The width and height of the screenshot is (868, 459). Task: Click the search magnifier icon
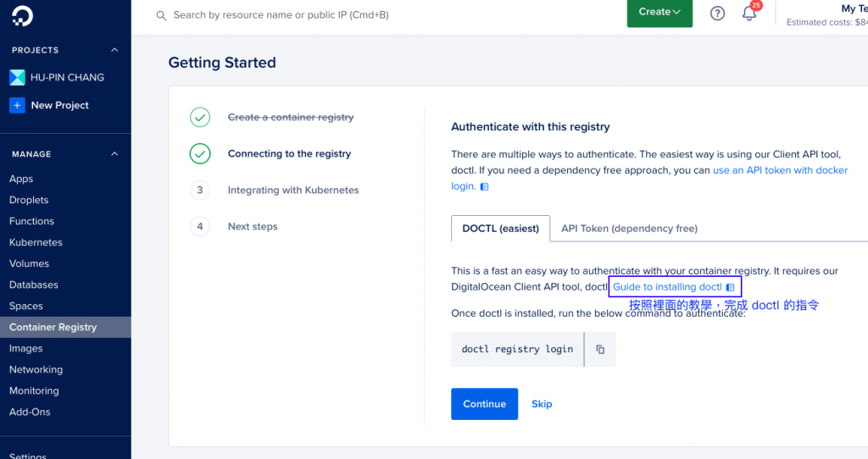(x=161, y=15)
